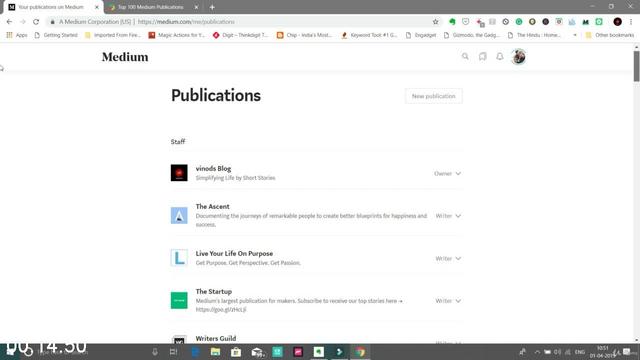Open Task View on the taskbar
The height and width of the screenshot is (360, 640).
173,352
